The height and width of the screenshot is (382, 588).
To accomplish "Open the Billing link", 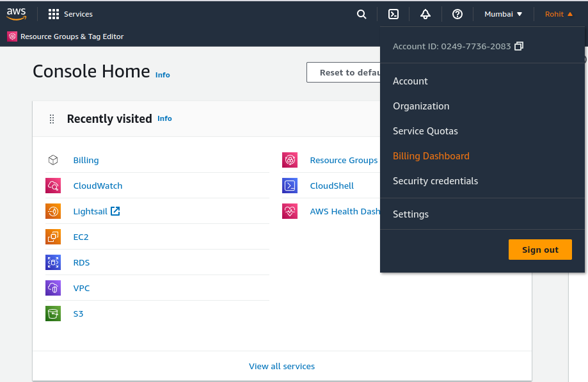I will [86, 160].
